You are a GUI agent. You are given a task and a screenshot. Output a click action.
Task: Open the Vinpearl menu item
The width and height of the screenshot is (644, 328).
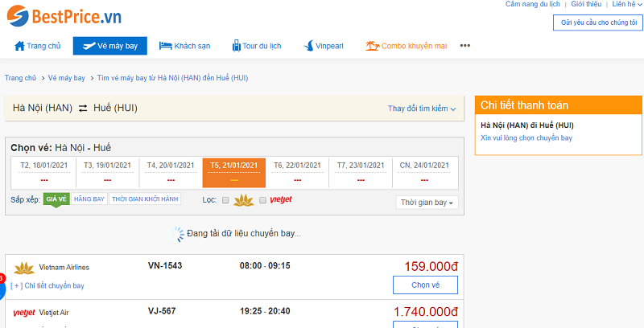tap(324, 46)
